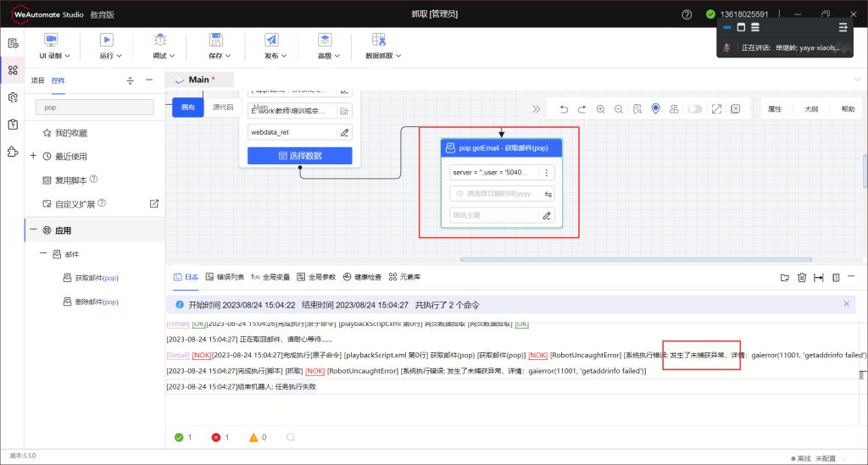Click the trash icon in log panel
Viewport: 868px width, 465px height.
(802, 277)
